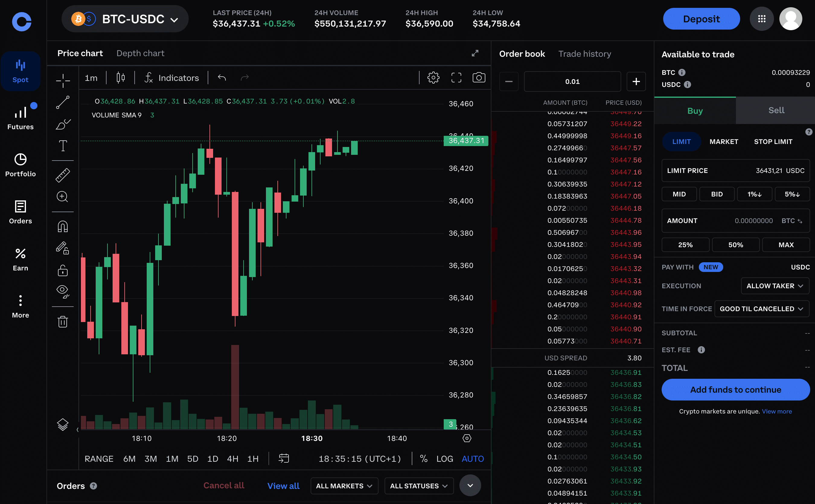815x504 pixels.
Task: Switch to the Trade history tab
Action: point(585,54)
